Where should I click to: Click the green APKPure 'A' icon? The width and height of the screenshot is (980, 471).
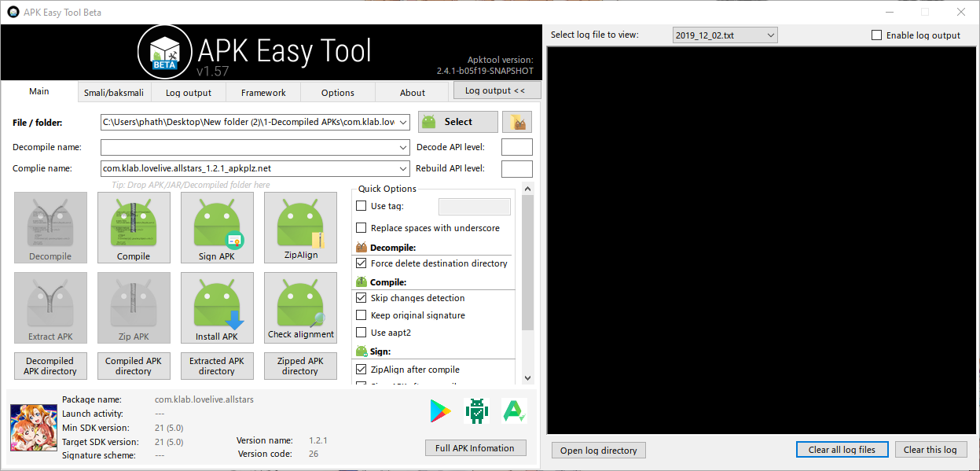point(513,410)
